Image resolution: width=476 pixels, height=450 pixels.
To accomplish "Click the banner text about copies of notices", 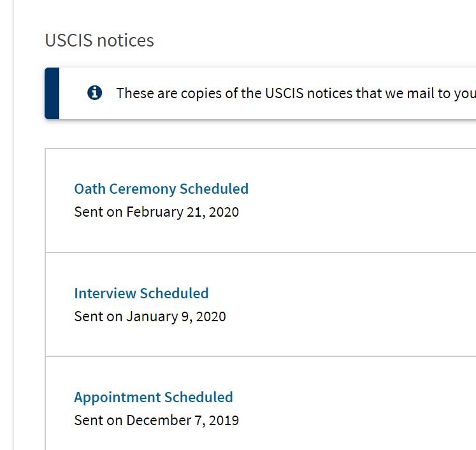I will tap(296, 93).
